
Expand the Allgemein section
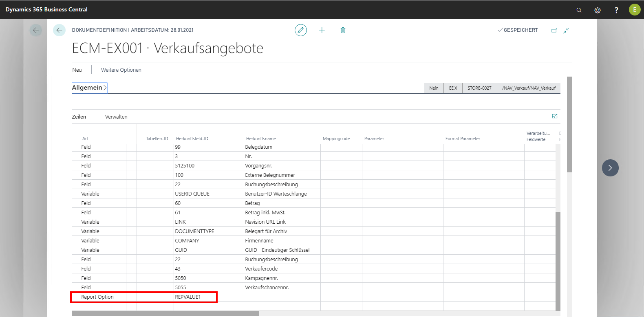coord(89,88)
